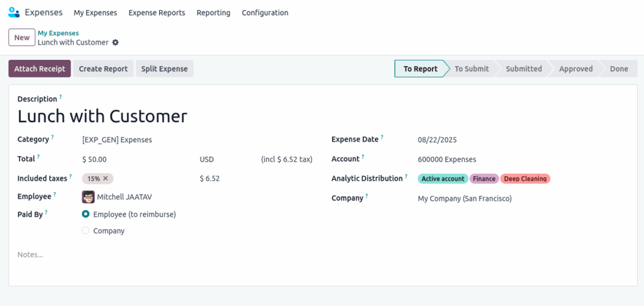Show help tooltip for Description field
This screenshot has width=644, height=306.
tap(61, 97)
